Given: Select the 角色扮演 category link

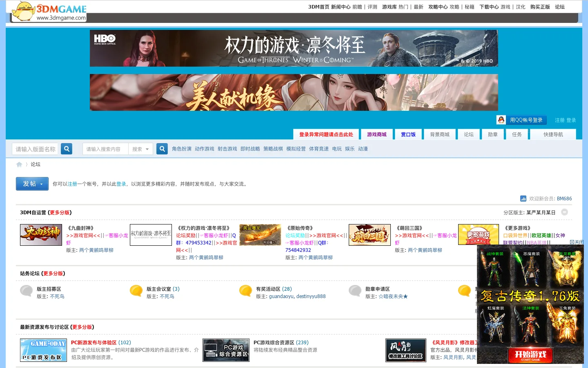Looking at the screenshot, I should (182, 149).
